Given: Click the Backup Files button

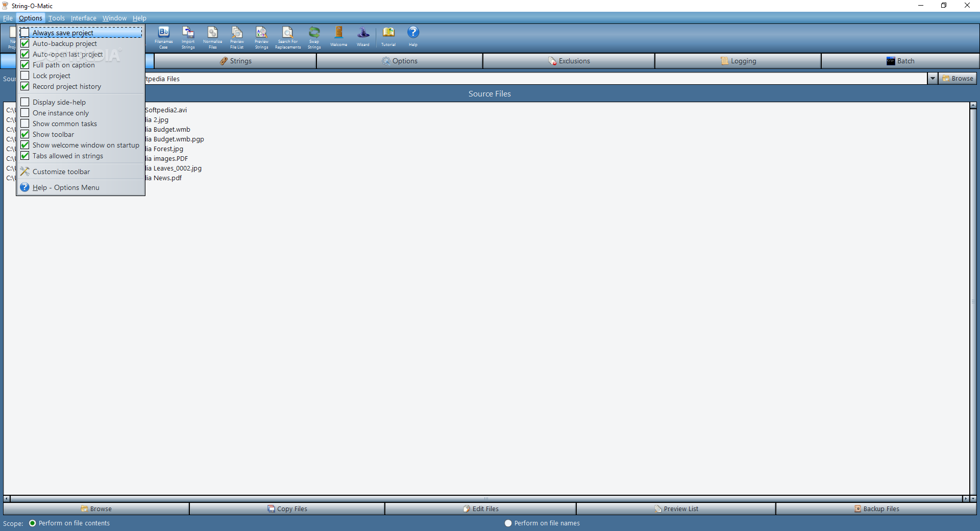Looking at the screenshot, I should [876, 509].
